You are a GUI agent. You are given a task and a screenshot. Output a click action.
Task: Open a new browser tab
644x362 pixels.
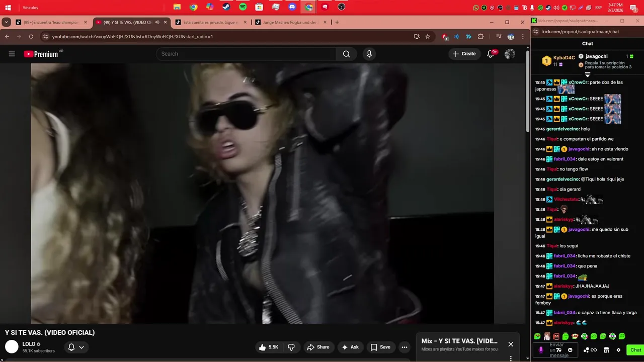pos(337,22)
